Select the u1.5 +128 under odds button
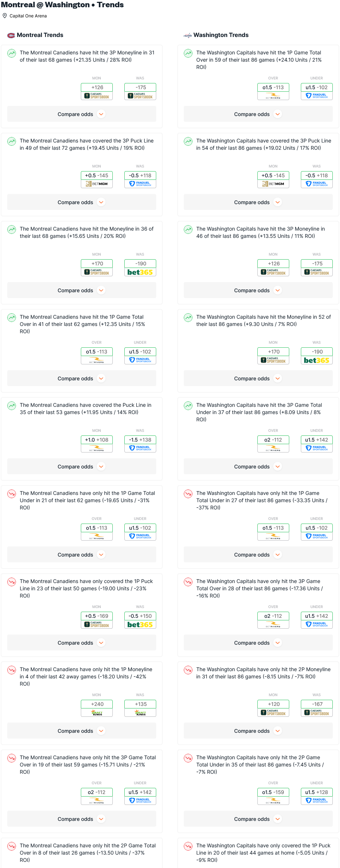The height and width of the screenshot is (868, 340). [x=316, y=792]
